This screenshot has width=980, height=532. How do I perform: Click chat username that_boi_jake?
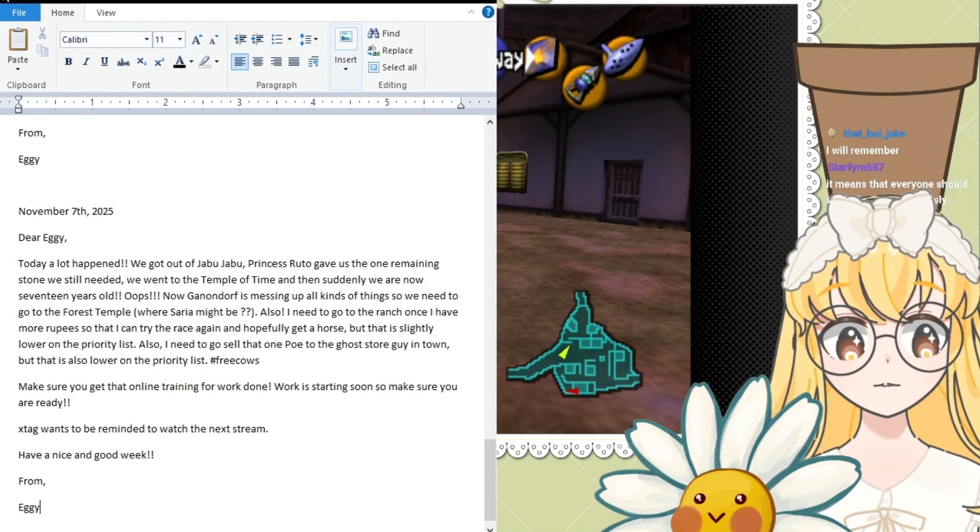(874, 133)
